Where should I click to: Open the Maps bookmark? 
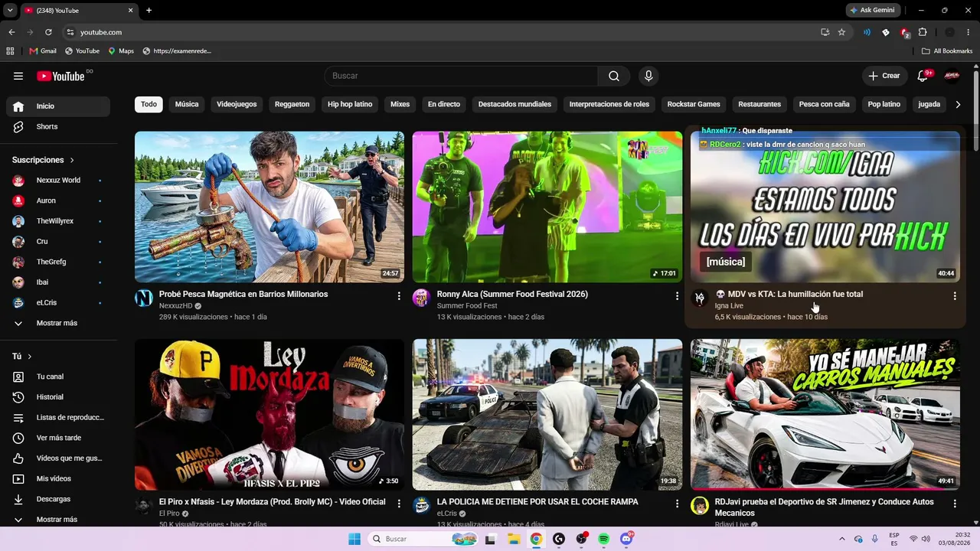tap(121, 51)
